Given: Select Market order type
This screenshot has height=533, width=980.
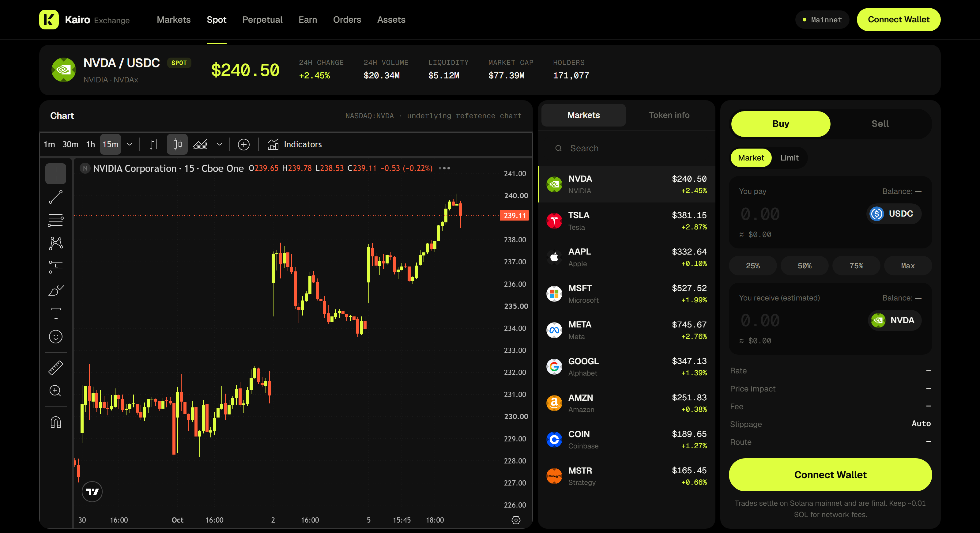Looking at the screenshot, I should (751, 157).
